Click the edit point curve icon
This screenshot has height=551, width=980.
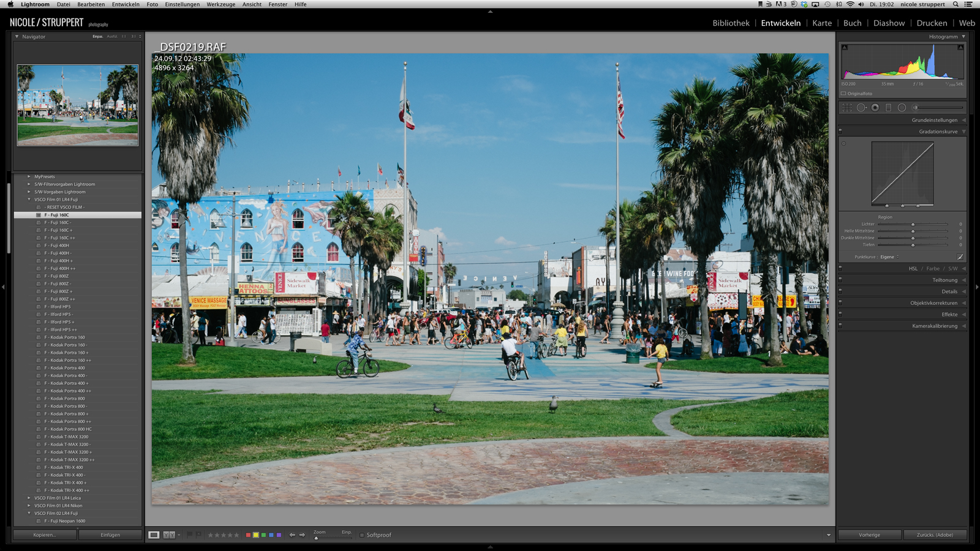pyautogui.click(x=960, y=257)
